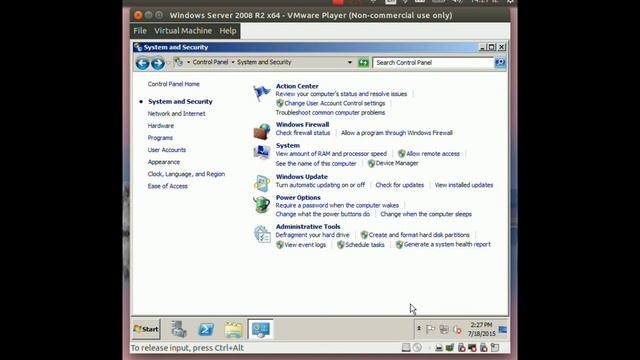Open the VMware Help menu
The width and height of the screenshot is (640, 360).
(228, 31)
